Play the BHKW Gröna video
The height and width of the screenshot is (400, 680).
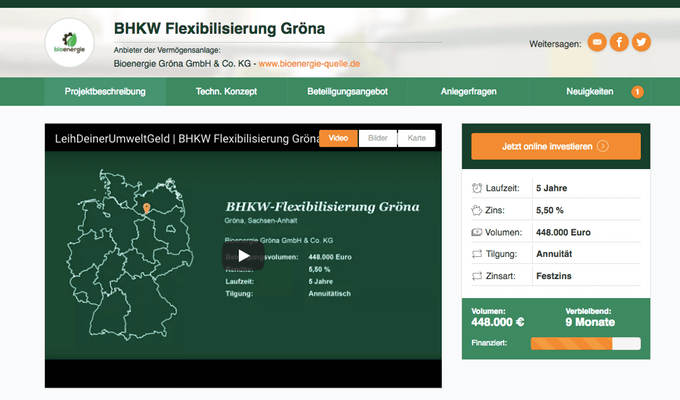[x=243, y=256]
